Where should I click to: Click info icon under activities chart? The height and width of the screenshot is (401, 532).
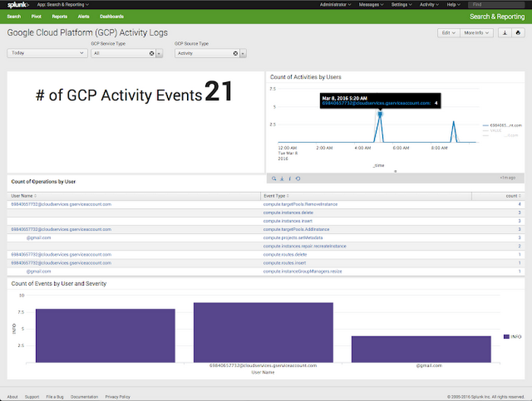[x=290, y=178]
